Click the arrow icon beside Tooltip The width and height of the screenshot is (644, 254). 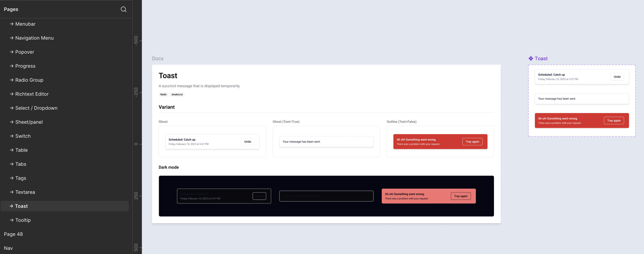(11, 220)
